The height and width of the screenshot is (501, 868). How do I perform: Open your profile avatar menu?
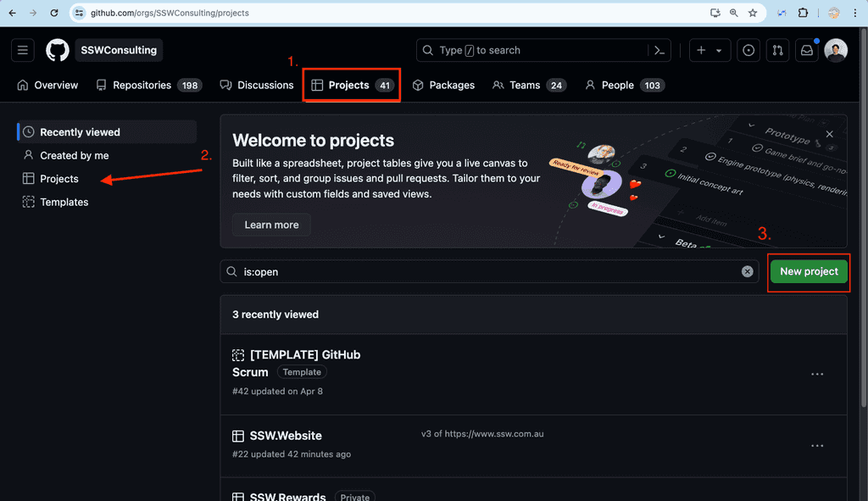coord(836,50)
